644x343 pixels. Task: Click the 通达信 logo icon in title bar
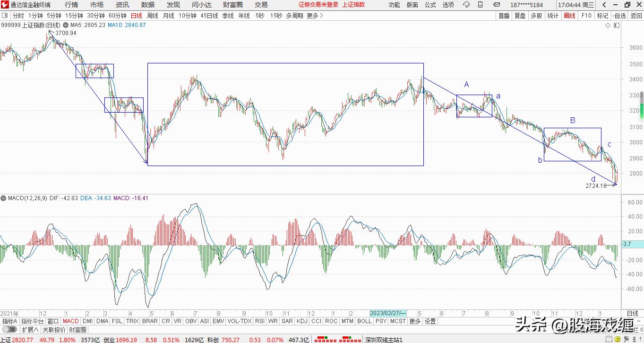(5, 5)
